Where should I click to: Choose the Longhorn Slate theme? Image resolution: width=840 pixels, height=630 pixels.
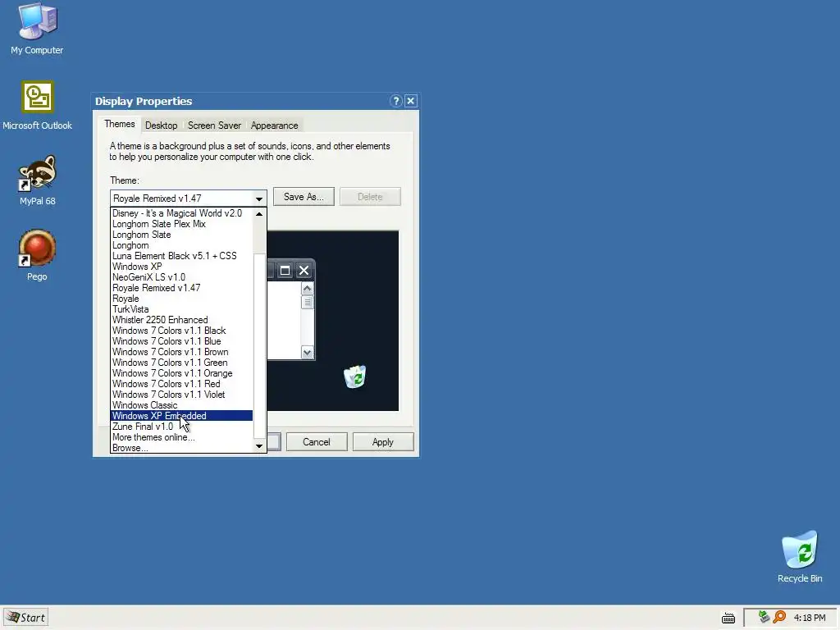click(x=181, y=235)
